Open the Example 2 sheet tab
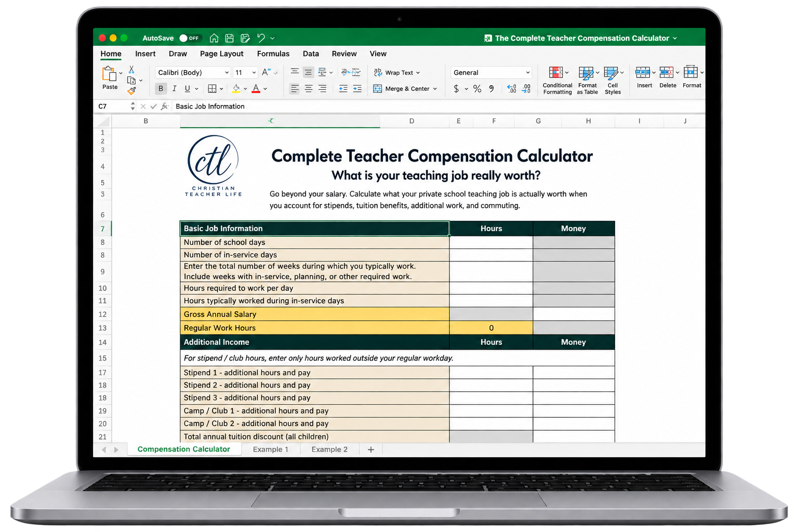The width and height of the screenshot is (798, 532). [x=330, y=449]
